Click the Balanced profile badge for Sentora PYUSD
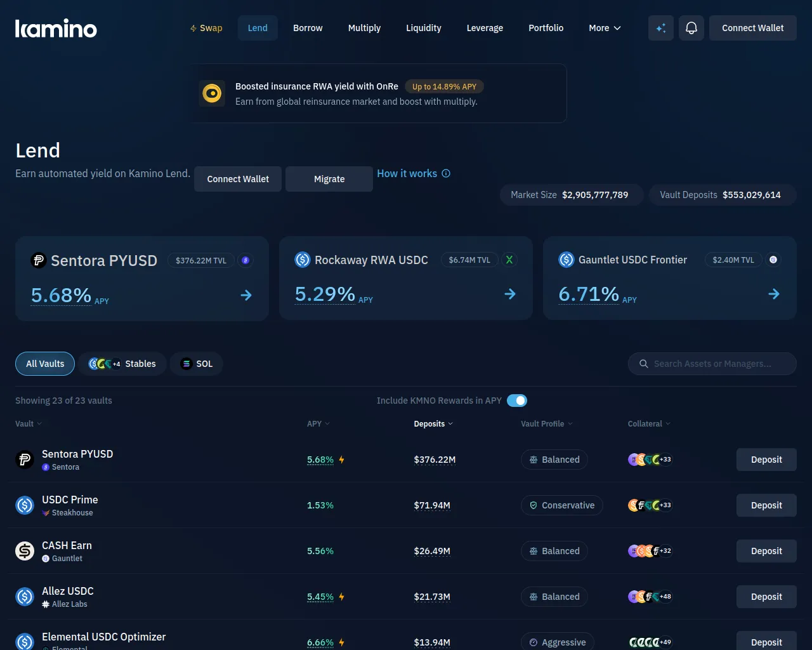Screen dimensions: 812x650 (554, 460)
